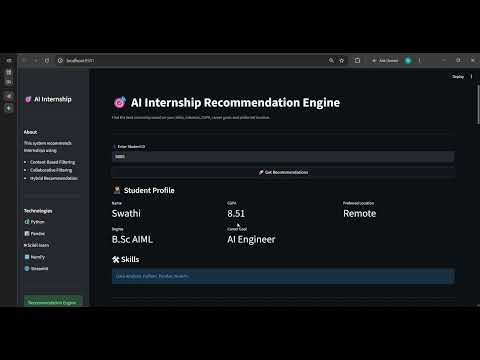Click the Technologies sidebar heading
Viewport: 480px width, 360px height.
tap(38, 211)
